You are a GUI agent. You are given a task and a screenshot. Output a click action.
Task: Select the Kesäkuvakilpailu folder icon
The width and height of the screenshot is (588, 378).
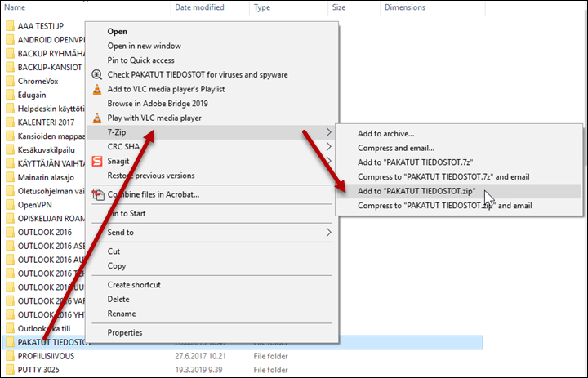click(x=10, y=150)
